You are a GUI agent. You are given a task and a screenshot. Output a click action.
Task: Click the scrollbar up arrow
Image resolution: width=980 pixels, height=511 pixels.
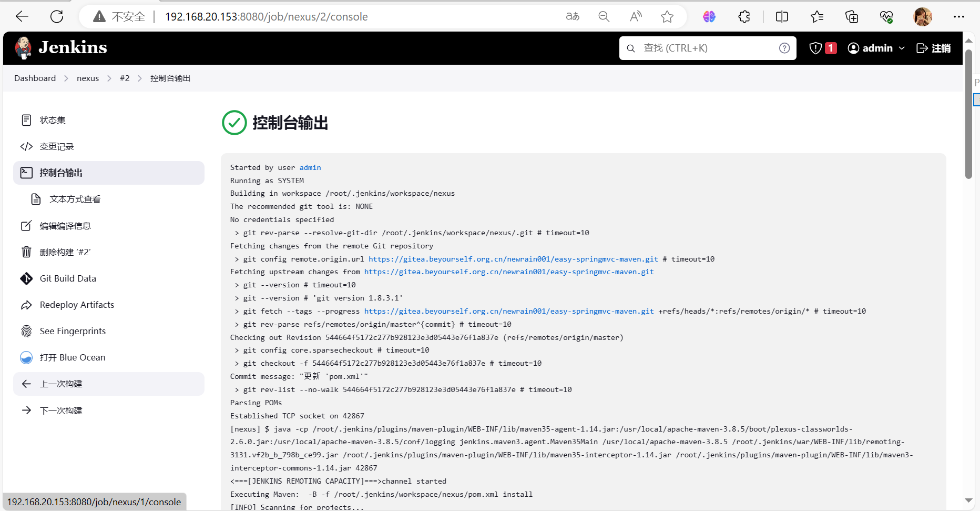pyautogui.click(x=968, y=40)
